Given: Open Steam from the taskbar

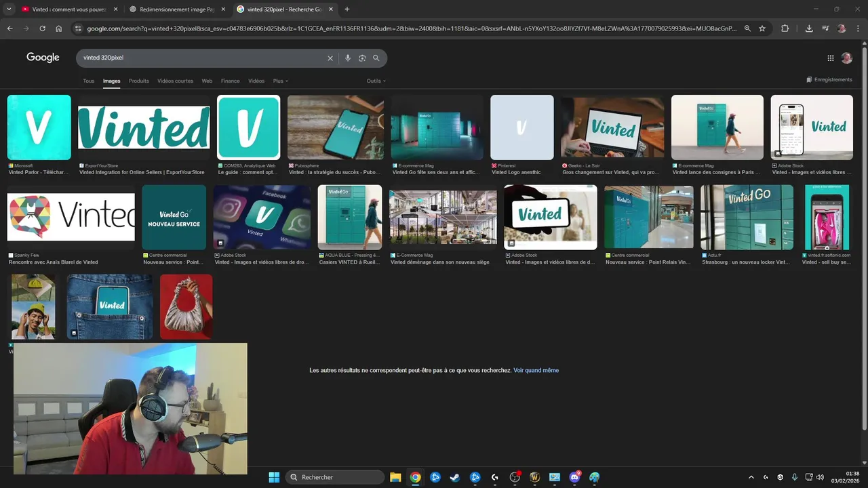Looking at the screenshot, I should click(455, 477).
